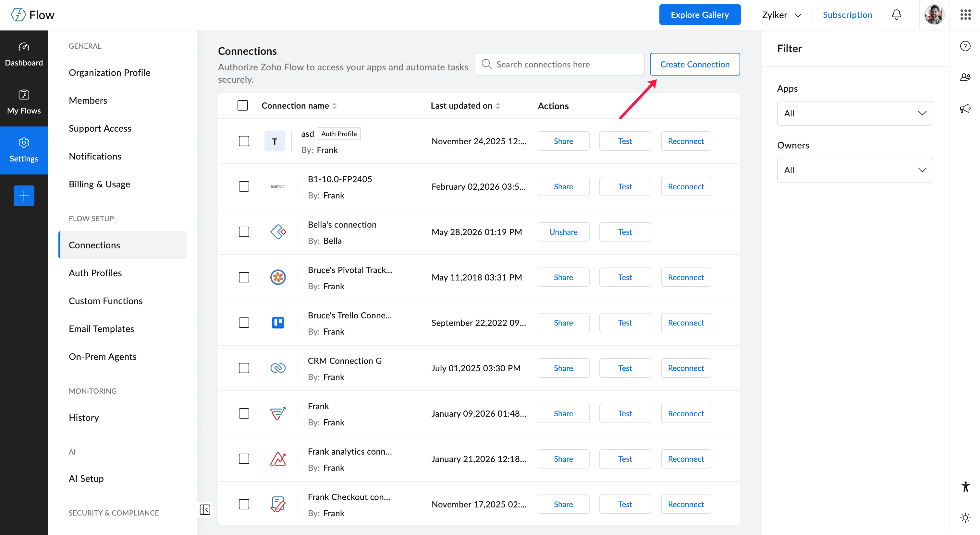The width and height of the screenshot is (980, 535).
Task: Open the notifications bell
Action: click(x=897, y=15)
